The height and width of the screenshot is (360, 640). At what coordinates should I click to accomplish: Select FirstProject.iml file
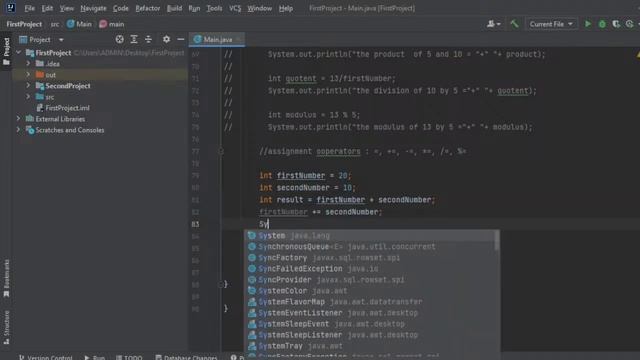point(63,108)
